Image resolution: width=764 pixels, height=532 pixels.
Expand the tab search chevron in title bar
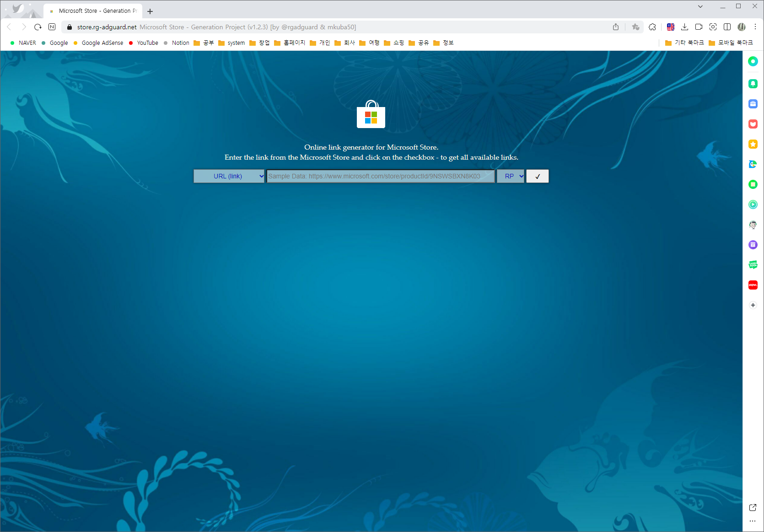coord(700,6)
